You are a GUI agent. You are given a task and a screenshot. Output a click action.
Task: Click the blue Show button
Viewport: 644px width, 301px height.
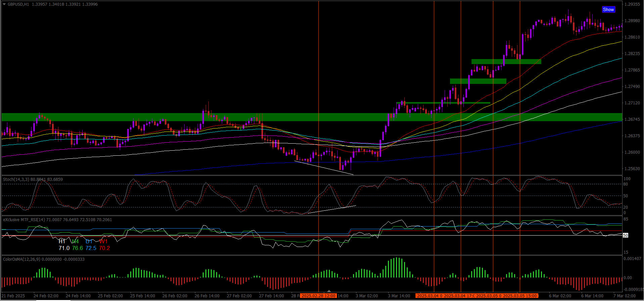tap(608, 9)
